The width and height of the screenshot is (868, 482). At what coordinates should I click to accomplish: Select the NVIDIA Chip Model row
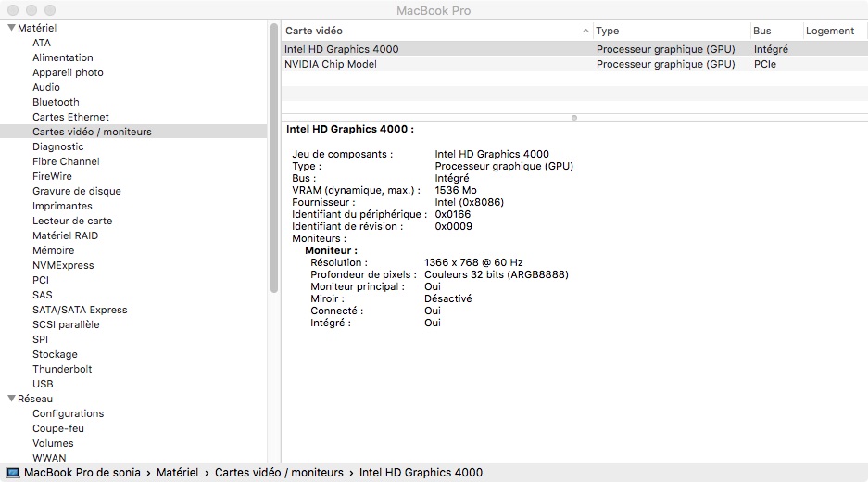[x=574, y=64]
